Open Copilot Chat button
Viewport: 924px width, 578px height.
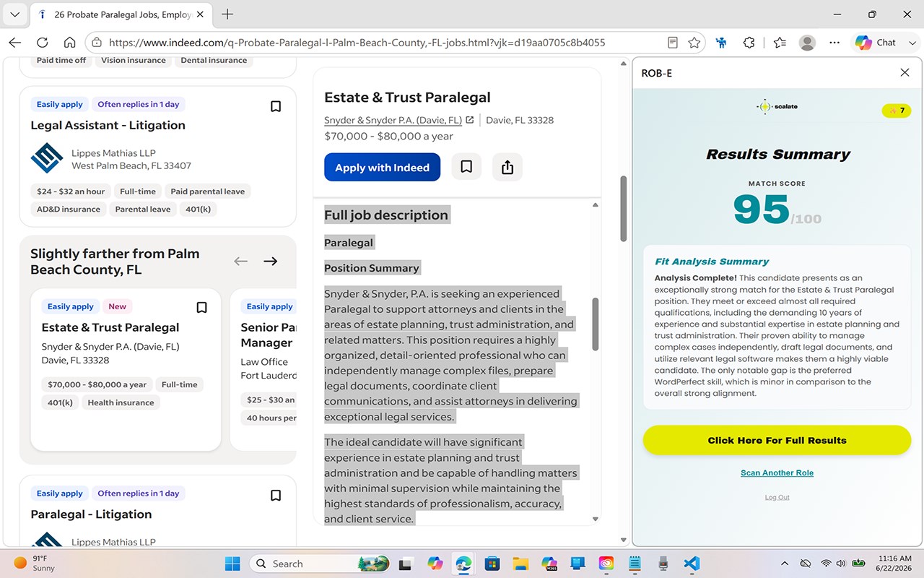point(876,43)
